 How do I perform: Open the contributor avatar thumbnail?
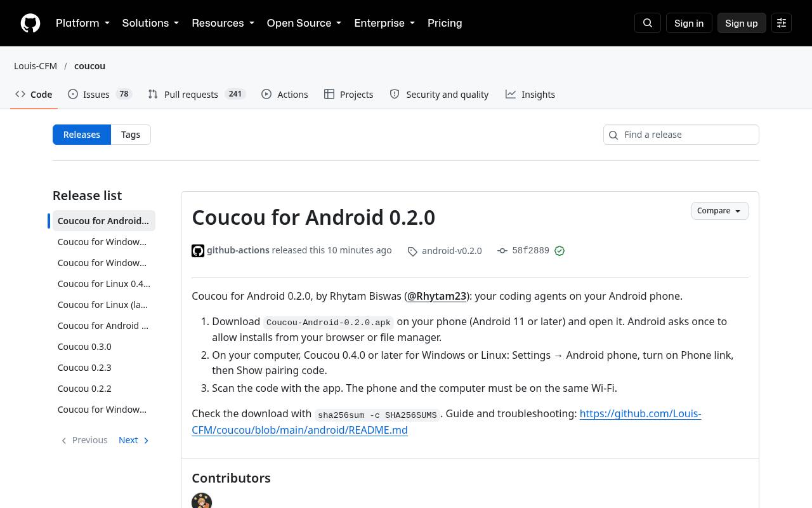pos(202,500)
